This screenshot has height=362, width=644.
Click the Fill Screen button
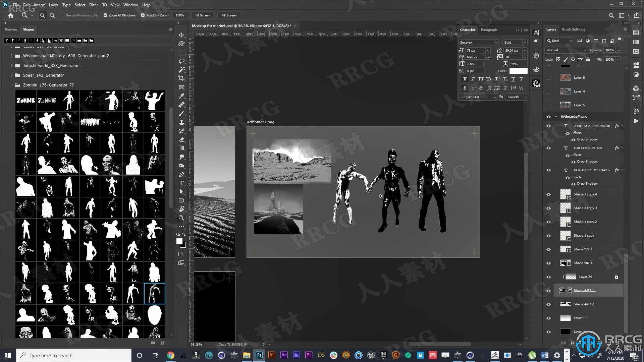point(229,15)
